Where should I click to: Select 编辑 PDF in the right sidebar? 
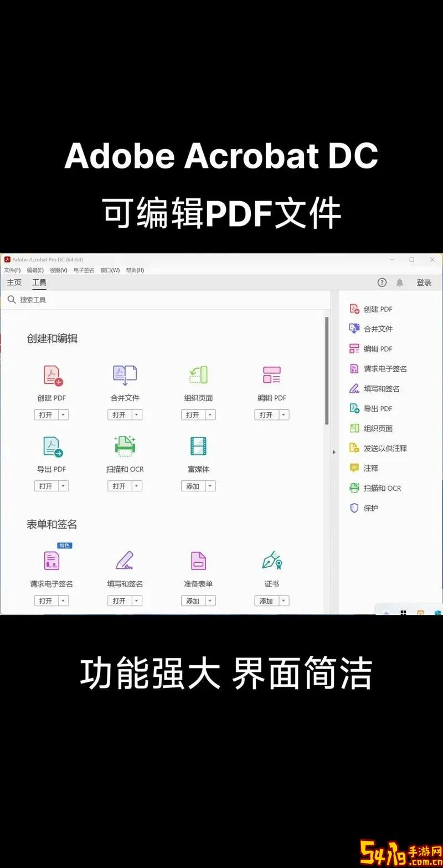(x=371, y=349)
